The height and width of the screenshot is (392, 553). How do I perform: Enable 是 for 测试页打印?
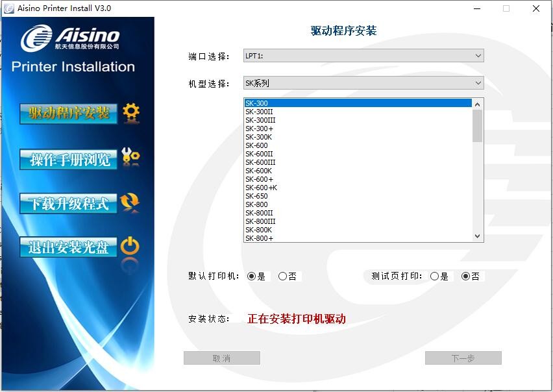pos(434,276)
